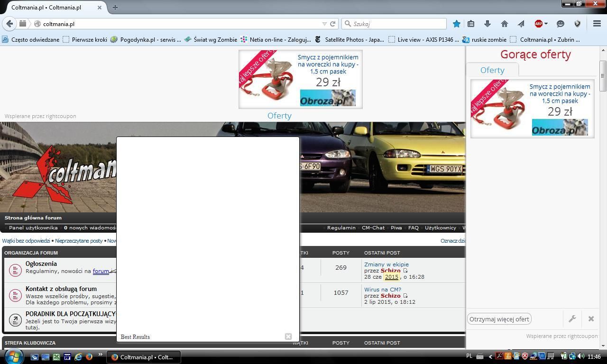Screen dimensions: 607x364
Task: Open the bookmarks list icon
Action: (471, 24)
